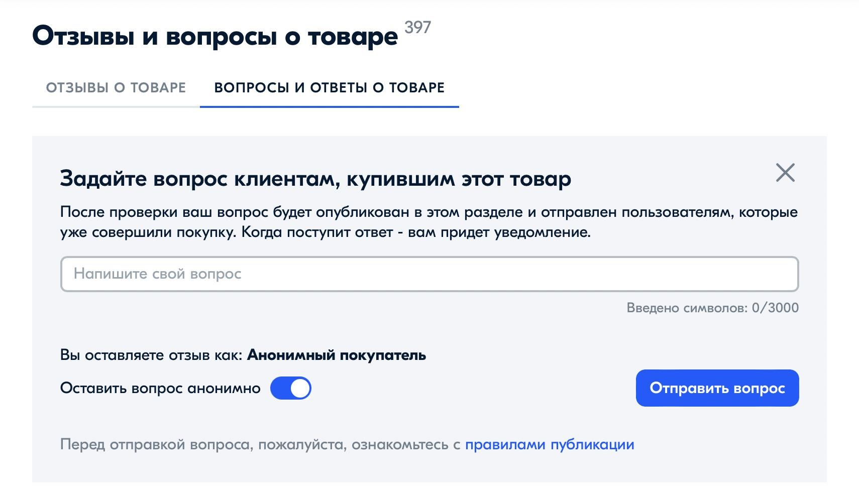Image resolution: width=859 pixels, height=504 pixels.
Task: Click the blue underline of active tab
Action: (330, 107)
